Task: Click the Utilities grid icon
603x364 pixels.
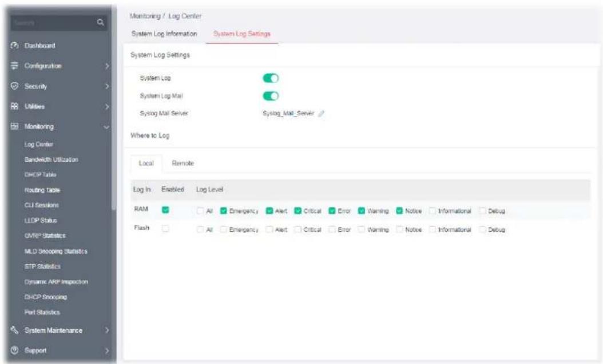Action: 15,106
